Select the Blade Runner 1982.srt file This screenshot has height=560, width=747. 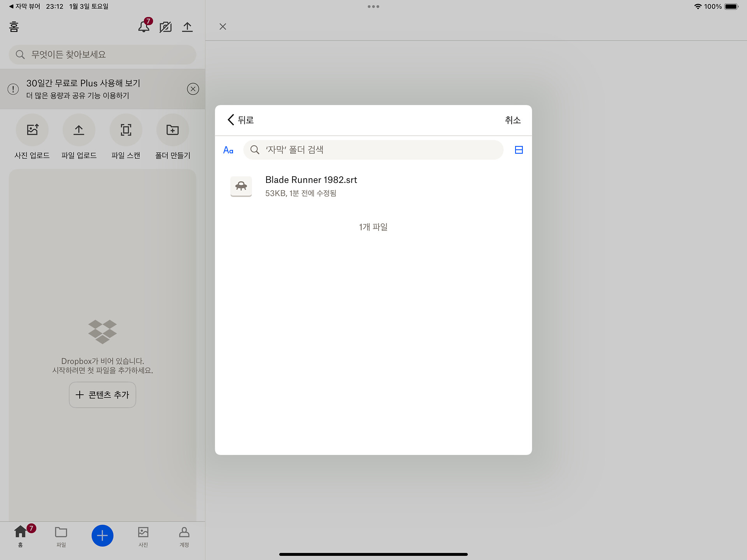click(311, 186)
